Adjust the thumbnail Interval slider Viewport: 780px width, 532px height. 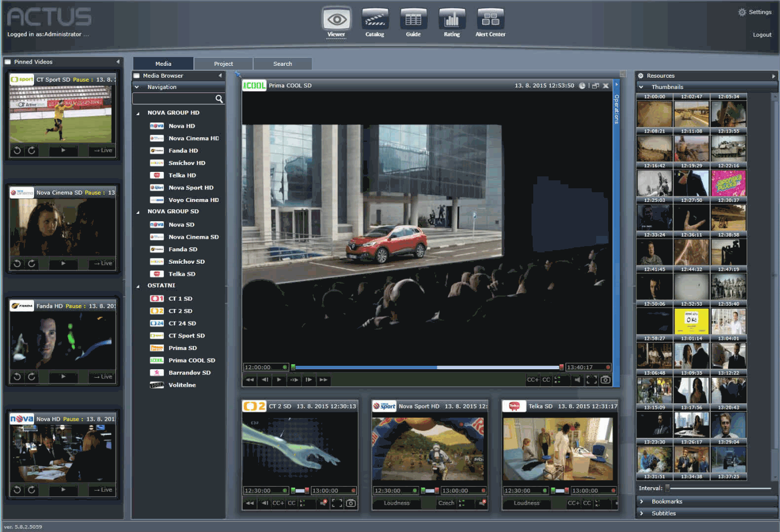(x=668, y=488)
